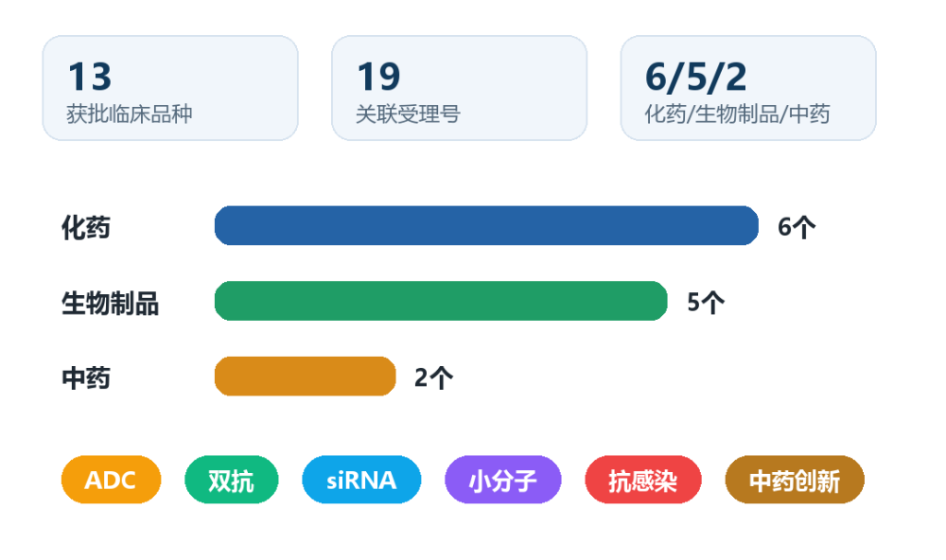Click the 6/5/2 figure
Screen dimensions: 946x560
695,78
